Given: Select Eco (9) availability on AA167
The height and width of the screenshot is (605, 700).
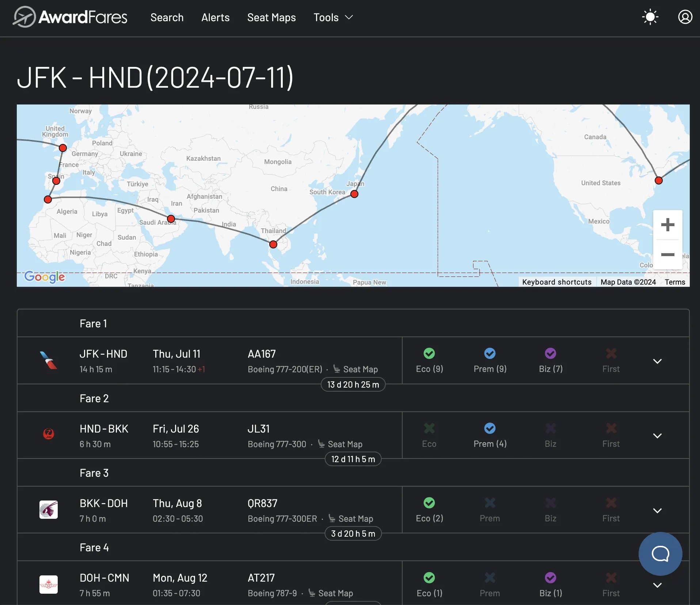Looking at the screenshot, I should (x=429, y=361).
